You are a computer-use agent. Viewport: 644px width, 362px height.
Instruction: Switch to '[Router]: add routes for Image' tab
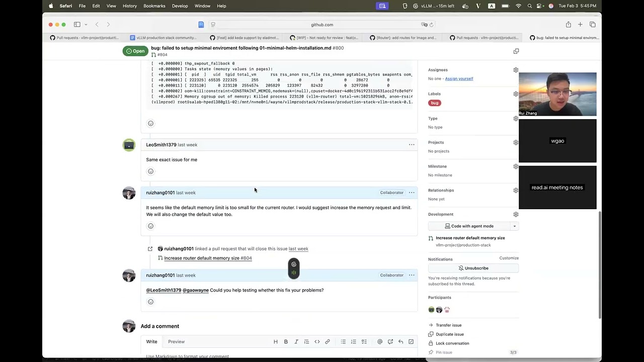[403, 38]
